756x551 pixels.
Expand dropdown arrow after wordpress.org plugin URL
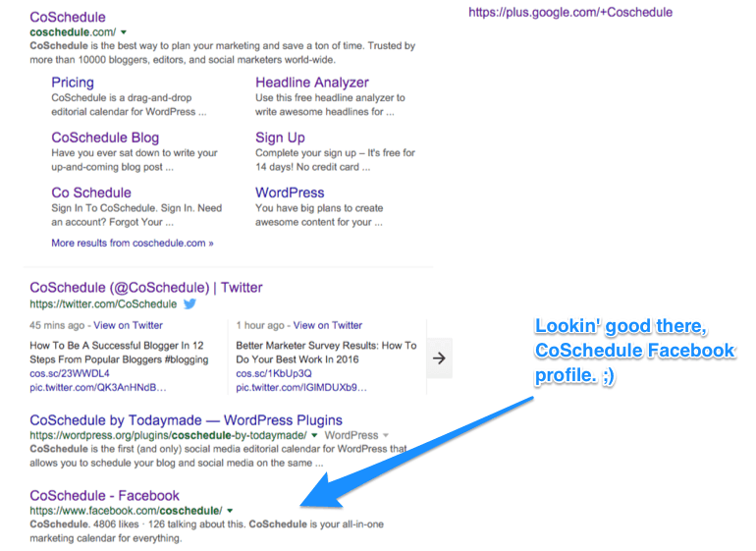click(x=314, y=435)
